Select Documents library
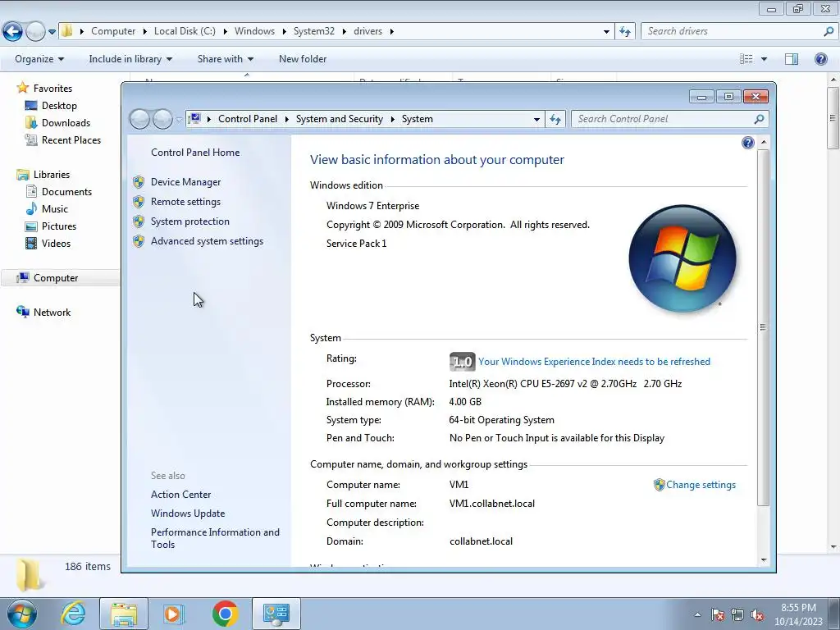This screenshot has width=840, height=630. (66, 192)
